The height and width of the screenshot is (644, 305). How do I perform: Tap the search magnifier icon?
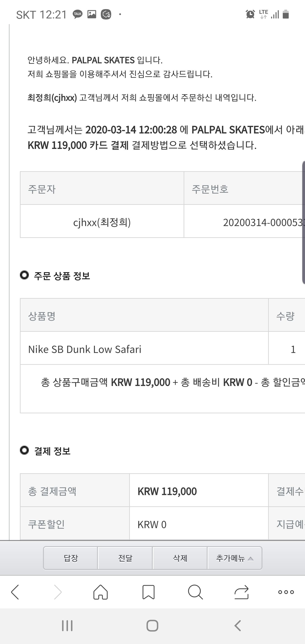pyautogui.click(x=195, y=592)
